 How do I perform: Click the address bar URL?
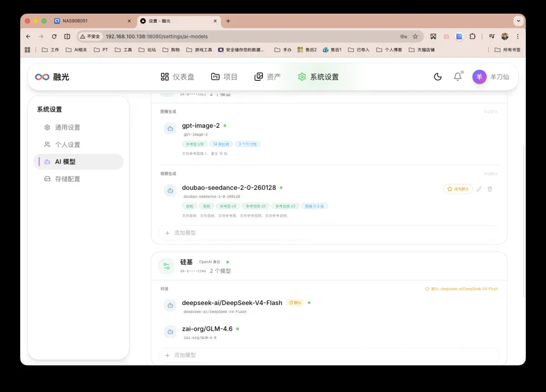(157, 36)
